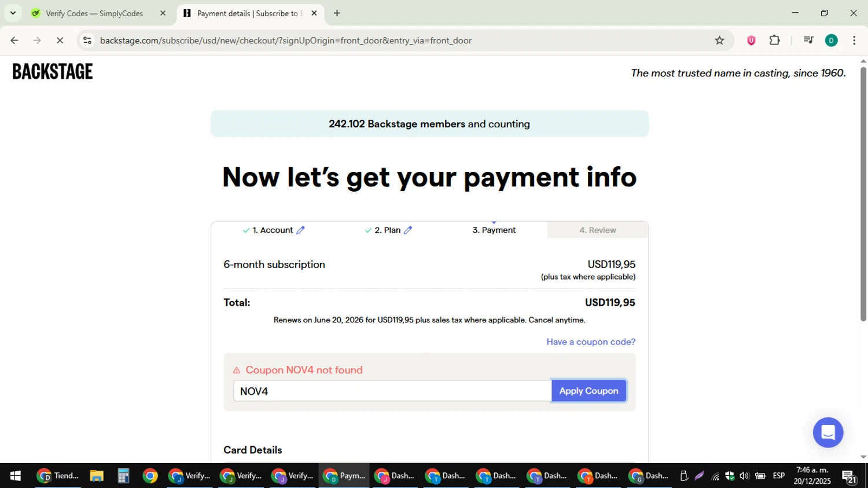Open the chat support bubble

point(828,432)
